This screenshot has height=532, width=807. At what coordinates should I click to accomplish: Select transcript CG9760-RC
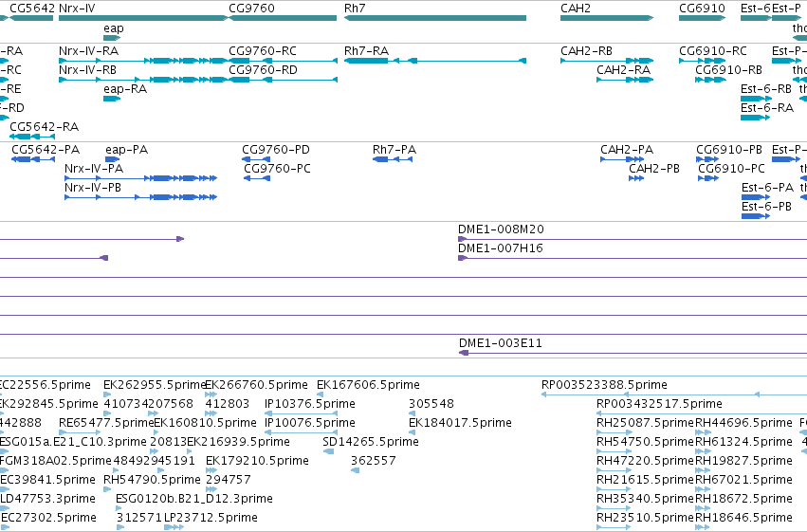[x=284, y=61]
